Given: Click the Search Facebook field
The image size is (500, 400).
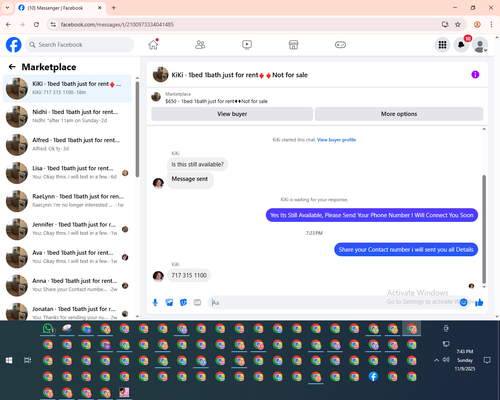Looking at the screenshot, I should pyautogui.click(x=79, y=45).
